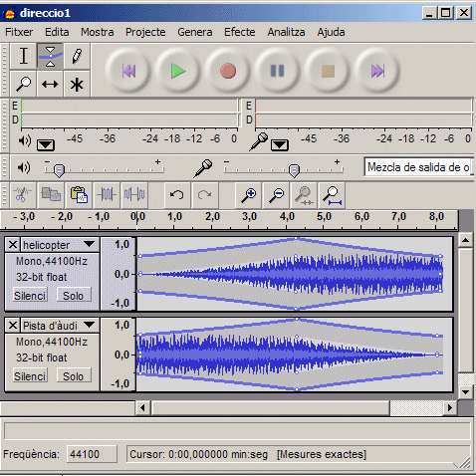Open the Efecte menu

pyautogui.click(x=240, y=32)
